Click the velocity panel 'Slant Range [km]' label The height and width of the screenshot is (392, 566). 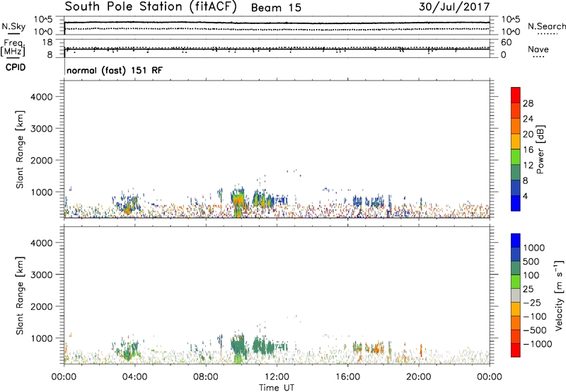click(20, 296)
